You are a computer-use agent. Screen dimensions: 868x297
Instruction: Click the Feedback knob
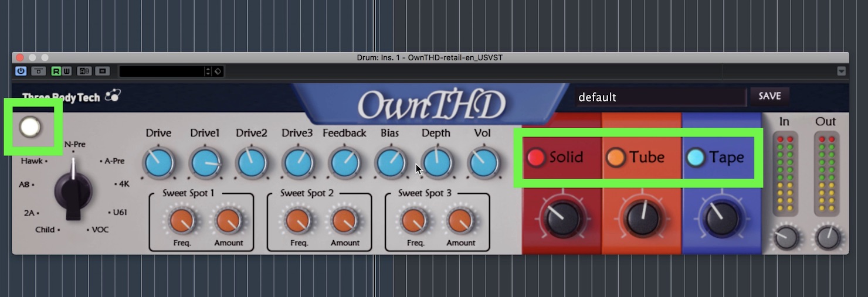pyautogui.click(x=345, y=163)
